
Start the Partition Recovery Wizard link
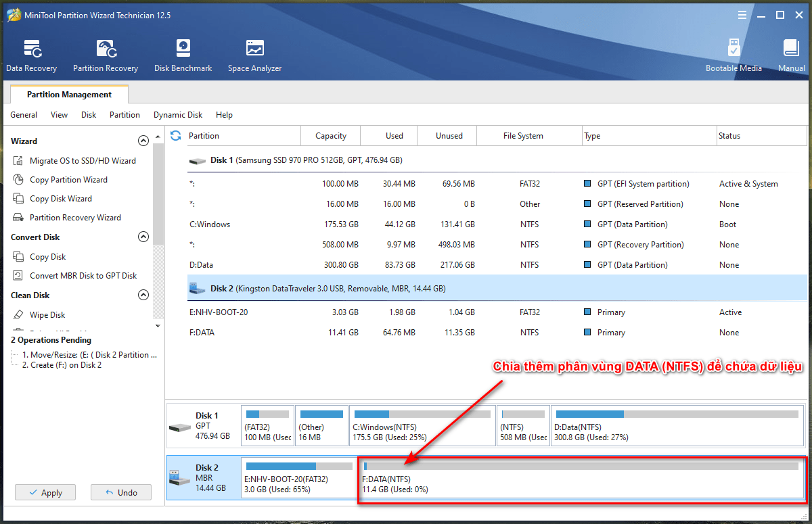tap(75, 218)
